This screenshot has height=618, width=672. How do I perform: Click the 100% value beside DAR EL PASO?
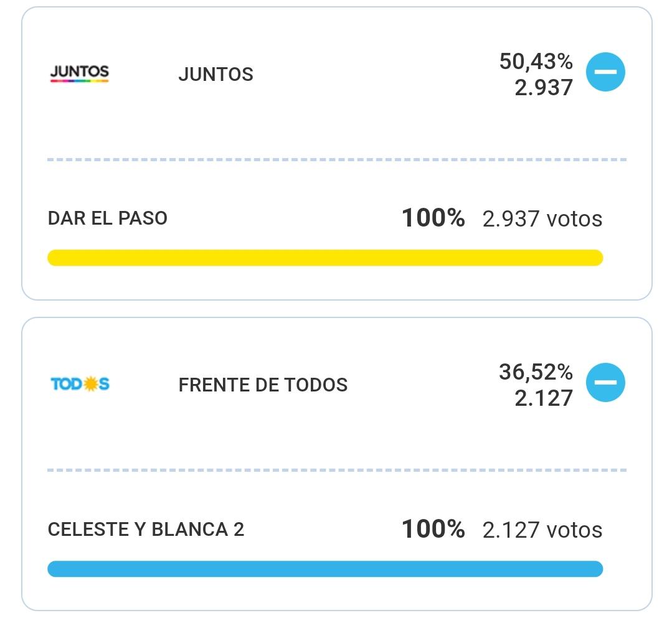433,218
